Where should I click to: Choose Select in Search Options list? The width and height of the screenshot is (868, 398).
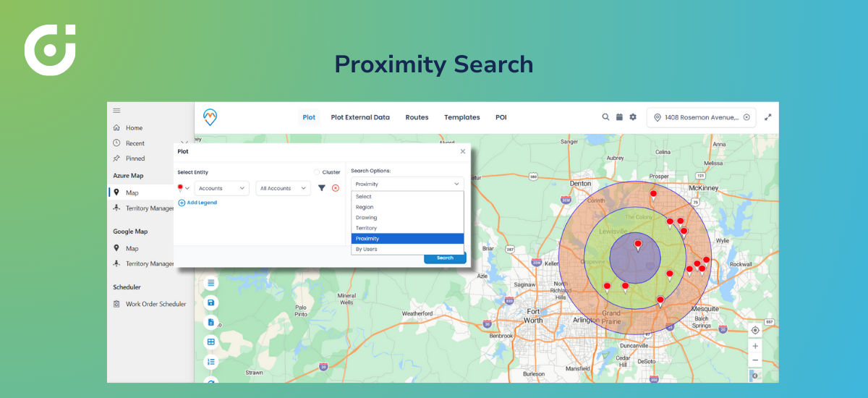point(407,197)
